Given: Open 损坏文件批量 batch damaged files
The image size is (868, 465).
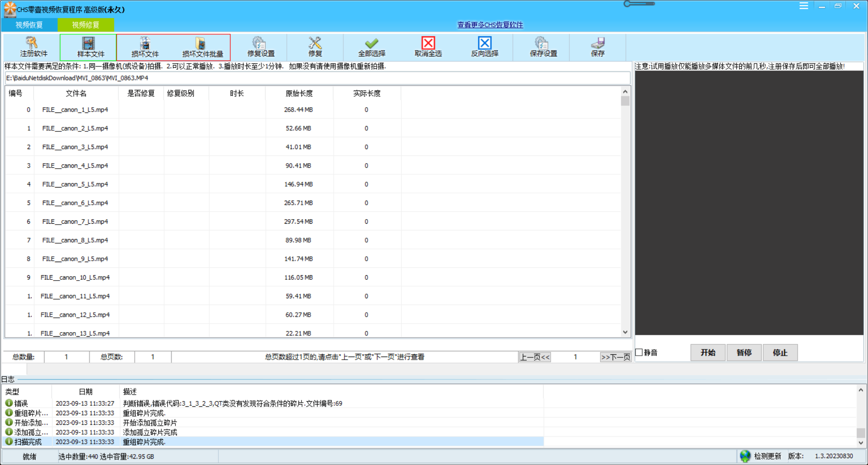Looking at the screenshot, I should [202, 47].
